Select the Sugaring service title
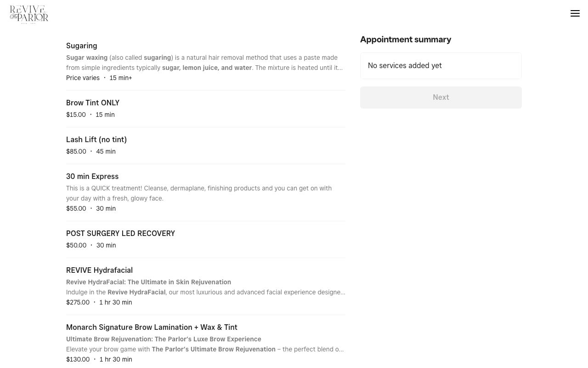The width and height of the screenshot is (588, 368). pos(82,46)
